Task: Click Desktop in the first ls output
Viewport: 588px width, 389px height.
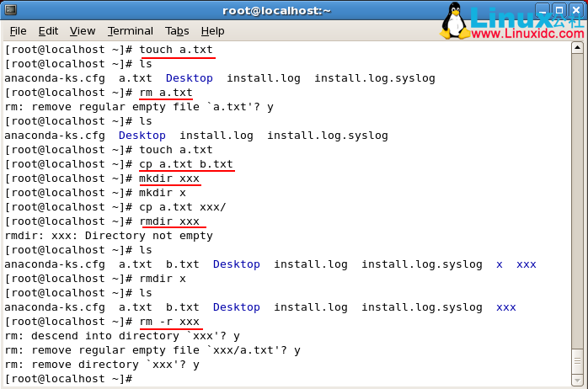Action: point(189,78)
